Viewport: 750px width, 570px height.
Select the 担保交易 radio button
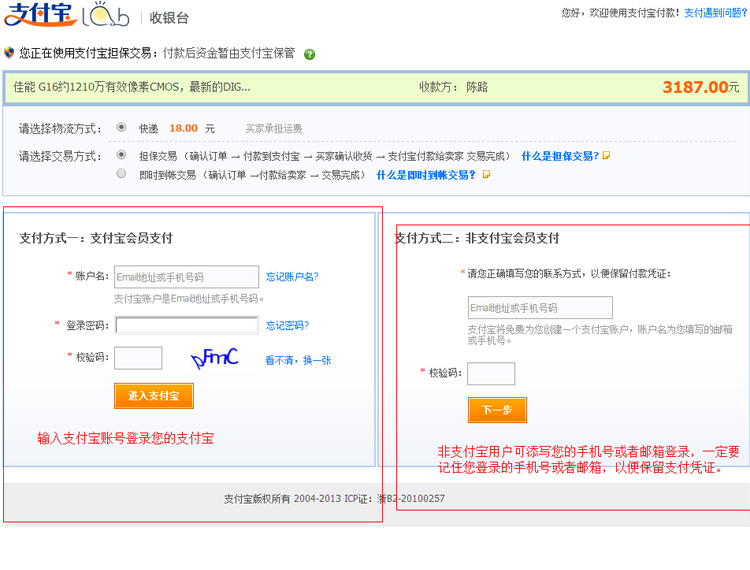[x=121, y=154]
